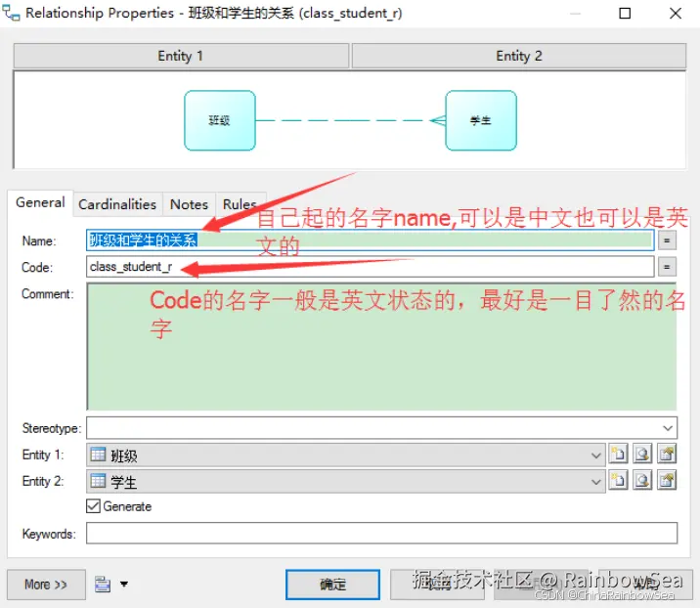Close the Relationship Properties window
This screenshot has width=700, height=608.
click(676, 14)
